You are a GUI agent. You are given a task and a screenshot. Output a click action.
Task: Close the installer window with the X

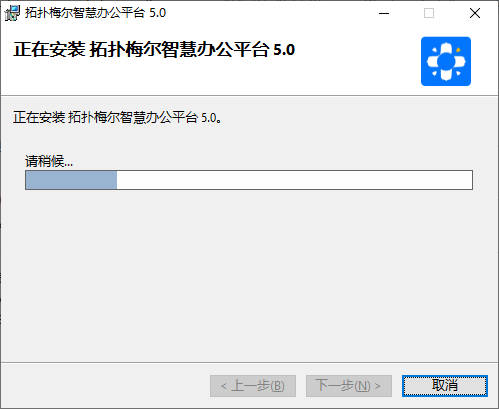click(x=475, y=13)
